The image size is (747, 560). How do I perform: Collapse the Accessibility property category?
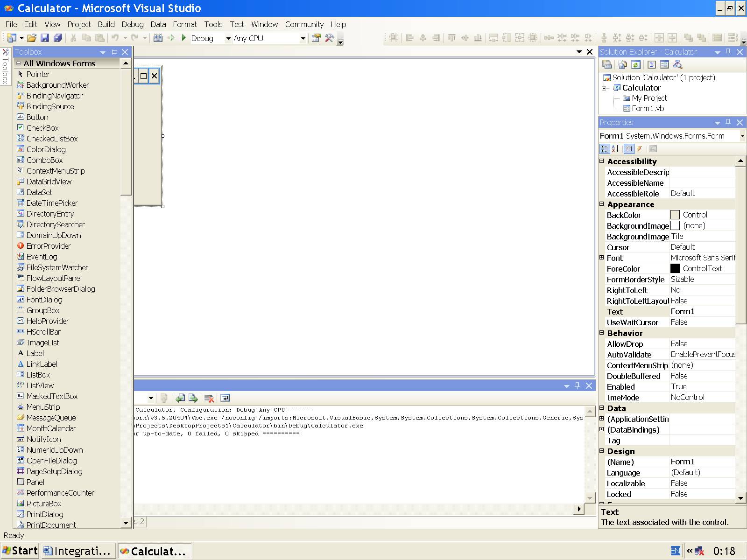[602, 161]
